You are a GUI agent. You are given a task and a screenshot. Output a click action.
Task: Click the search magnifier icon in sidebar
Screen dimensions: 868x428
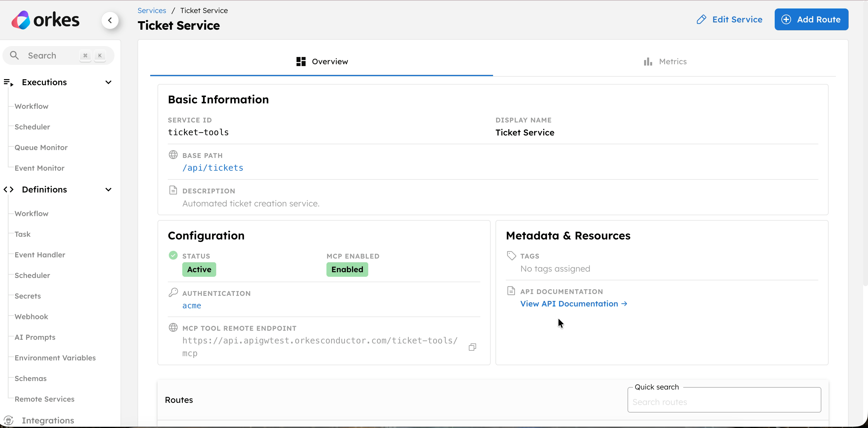(x=14, y=55)
